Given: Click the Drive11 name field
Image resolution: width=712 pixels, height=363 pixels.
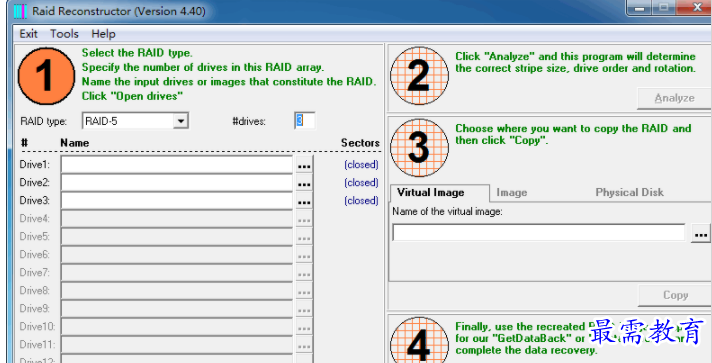Looking at the screenshot, I should pos(177,344).
